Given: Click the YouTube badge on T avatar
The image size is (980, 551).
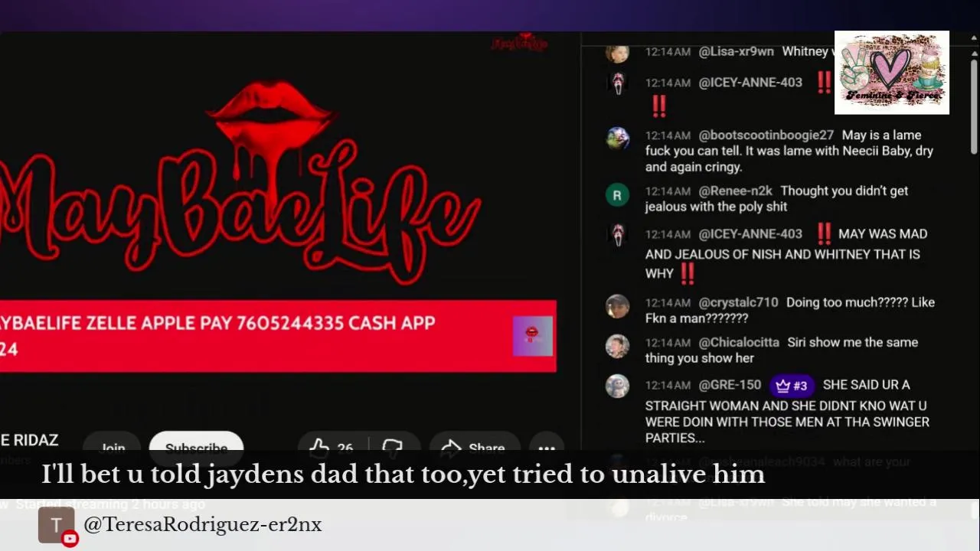Looking at the screenshot, I should (x=70, y=539).
